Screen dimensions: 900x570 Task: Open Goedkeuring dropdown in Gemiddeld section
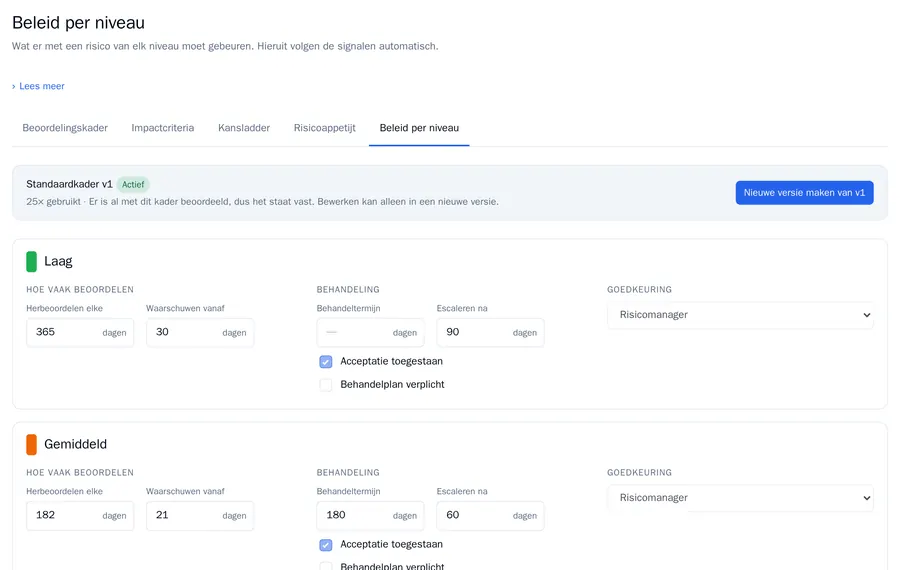coord(740,498)
